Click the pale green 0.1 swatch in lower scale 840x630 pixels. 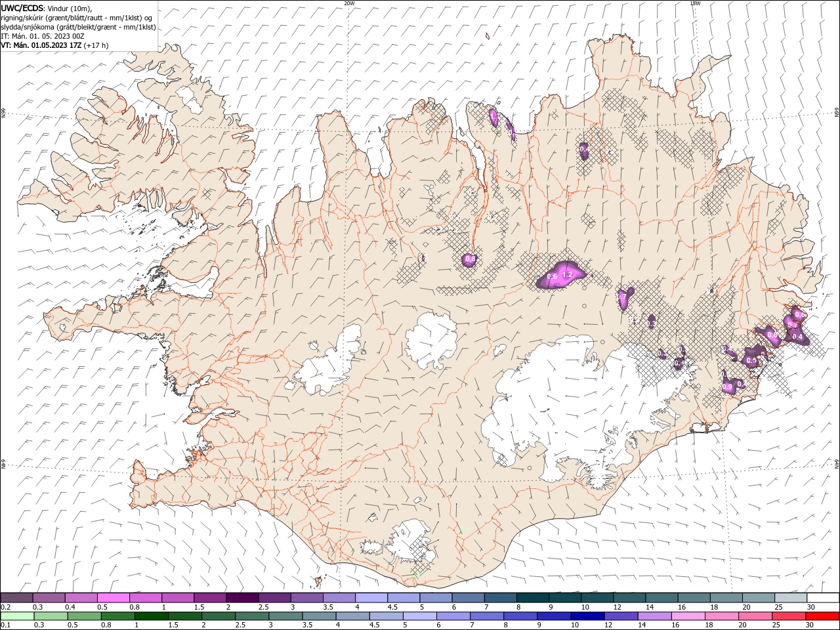point(17,616)
